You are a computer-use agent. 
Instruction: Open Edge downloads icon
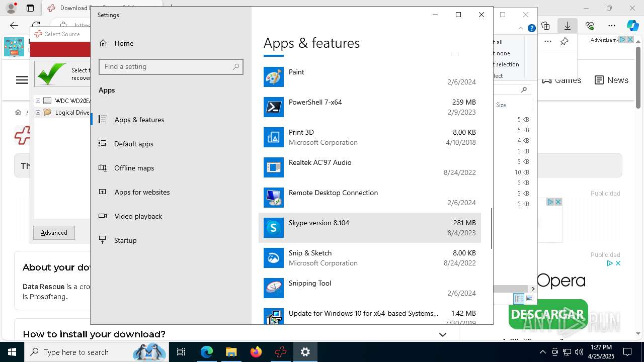(x=568, y=26)
